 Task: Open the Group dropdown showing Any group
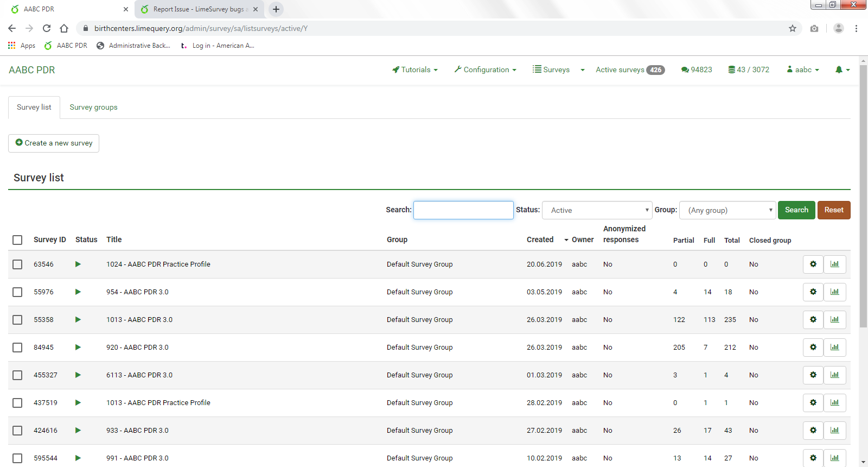point(727,210)
